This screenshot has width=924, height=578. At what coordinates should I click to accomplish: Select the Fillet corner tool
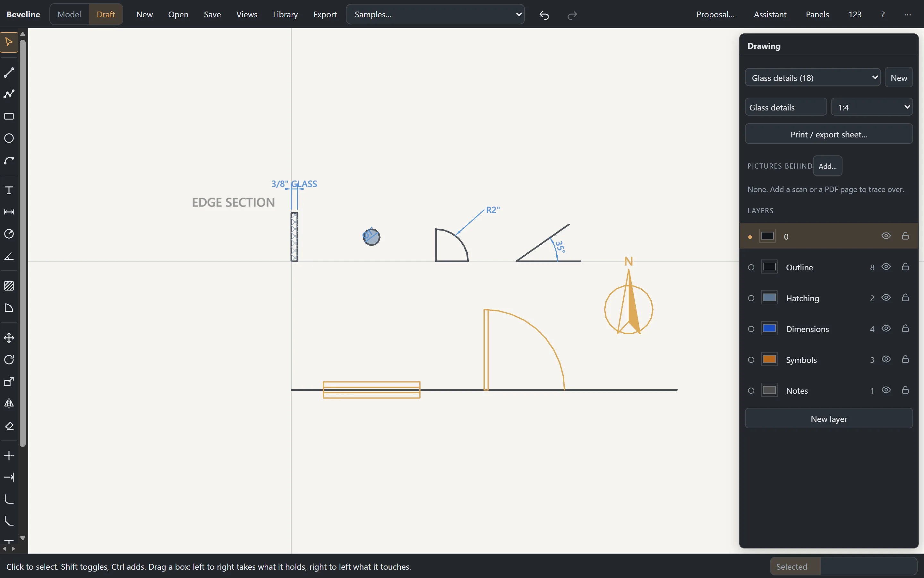tap(9, 500)
